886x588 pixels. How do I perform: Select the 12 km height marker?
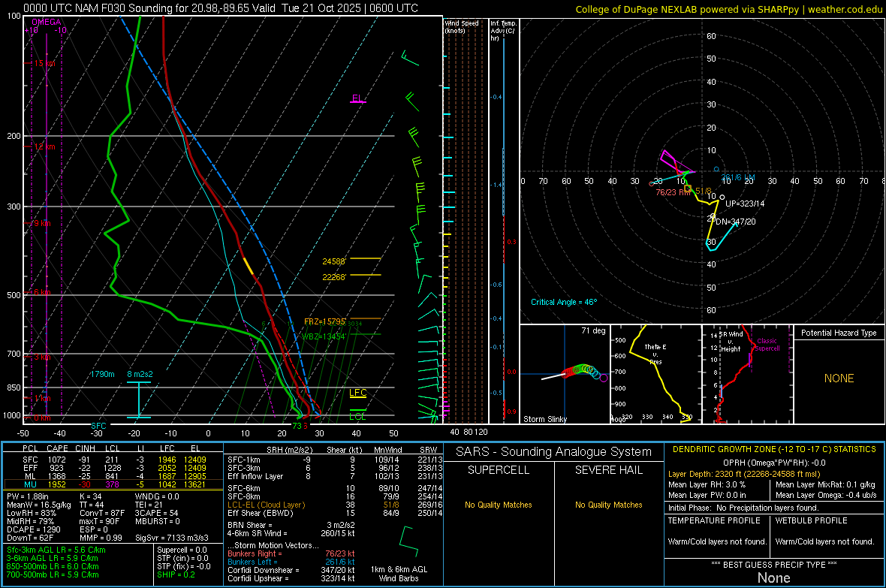click(44, 146)
